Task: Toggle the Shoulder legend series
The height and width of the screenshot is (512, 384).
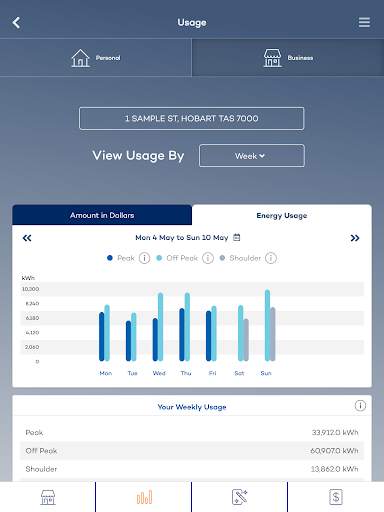Action: [x=240, y=258]
